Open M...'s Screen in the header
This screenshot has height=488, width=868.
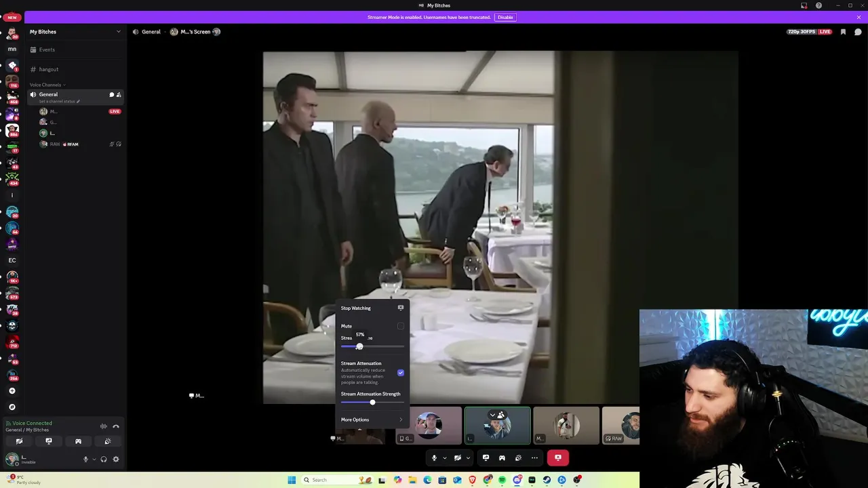pos(195,32)
